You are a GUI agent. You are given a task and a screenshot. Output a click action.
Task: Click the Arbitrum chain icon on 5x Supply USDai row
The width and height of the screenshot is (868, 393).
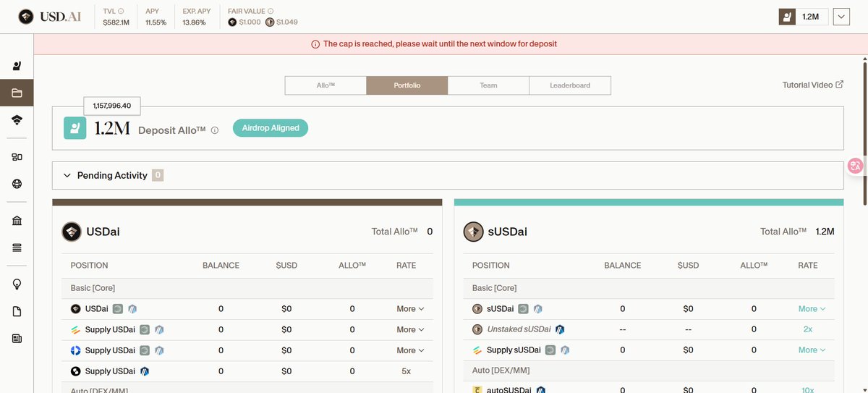145,371
